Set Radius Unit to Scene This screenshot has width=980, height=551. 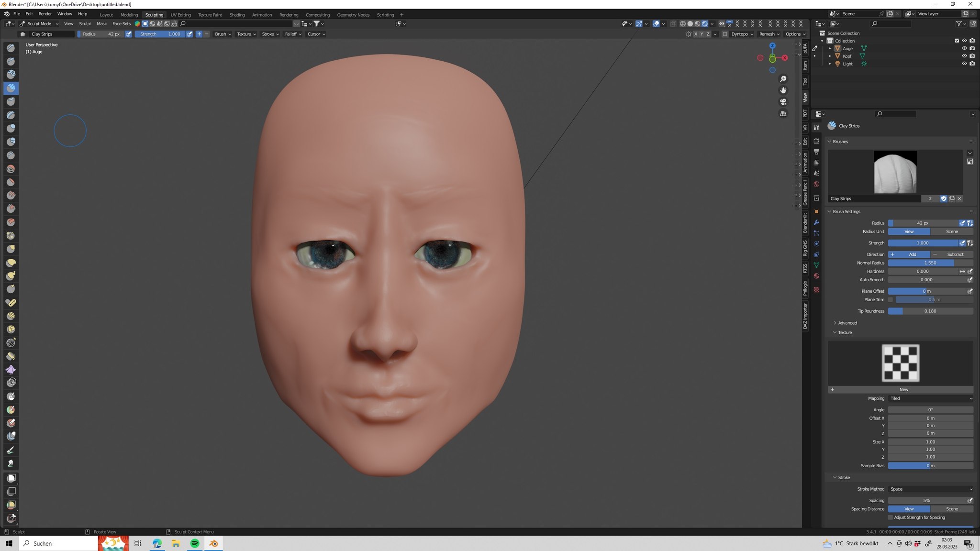[952, 231]
